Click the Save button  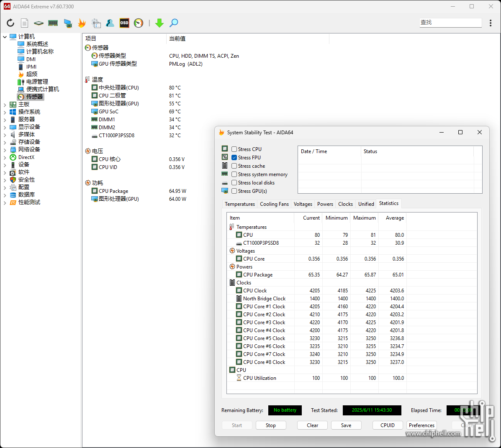[x=346, y=425]
